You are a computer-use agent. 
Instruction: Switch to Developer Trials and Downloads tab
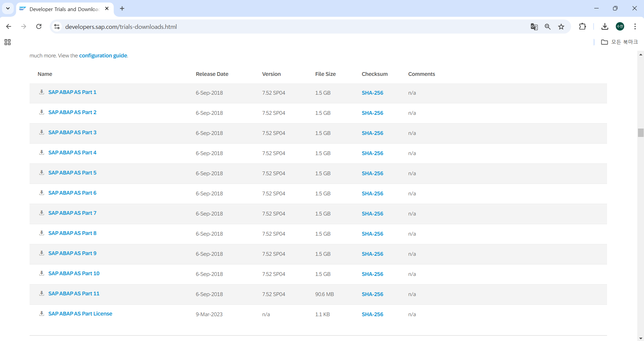coord(65,9)
